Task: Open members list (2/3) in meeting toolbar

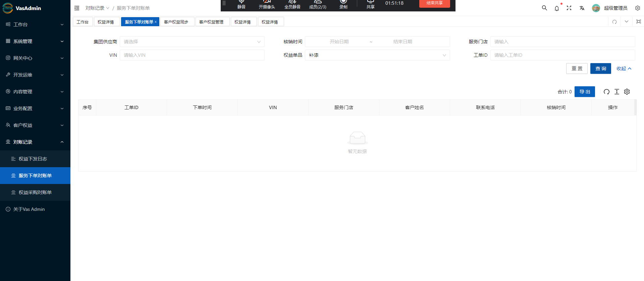Action: pyautogui.click(x=318, y=4)
